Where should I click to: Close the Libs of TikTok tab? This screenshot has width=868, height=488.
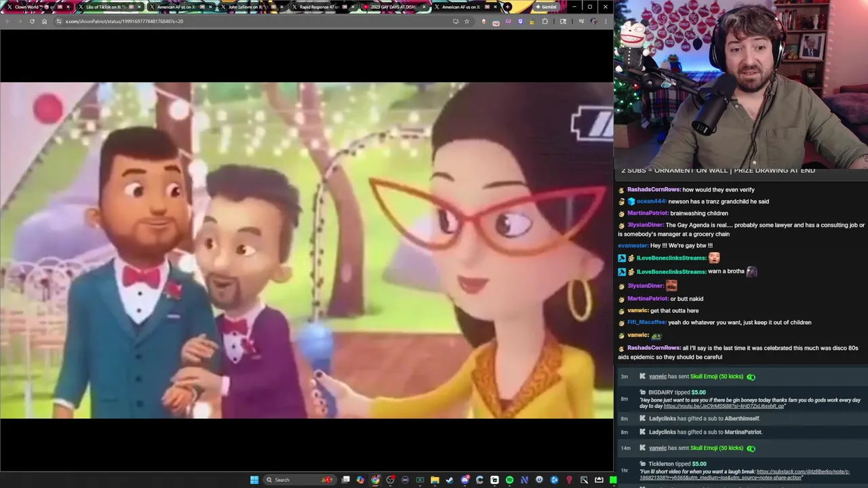[x=140, y=7]
